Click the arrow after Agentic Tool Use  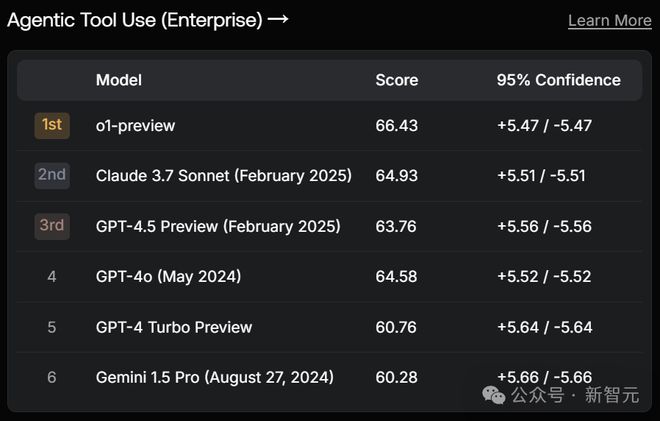click(278, 19)
